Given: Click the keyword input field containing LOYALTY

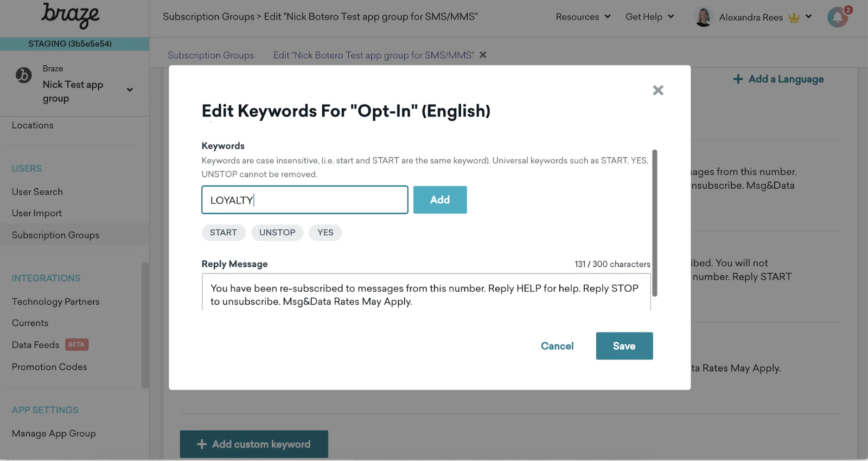Looking at the screenshot, I should 305,200.
